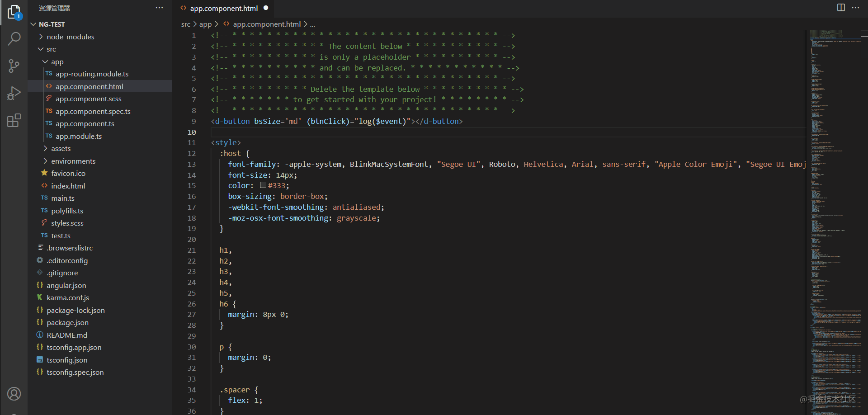Select the app.component.html editor tab

(x=224, y=8)
